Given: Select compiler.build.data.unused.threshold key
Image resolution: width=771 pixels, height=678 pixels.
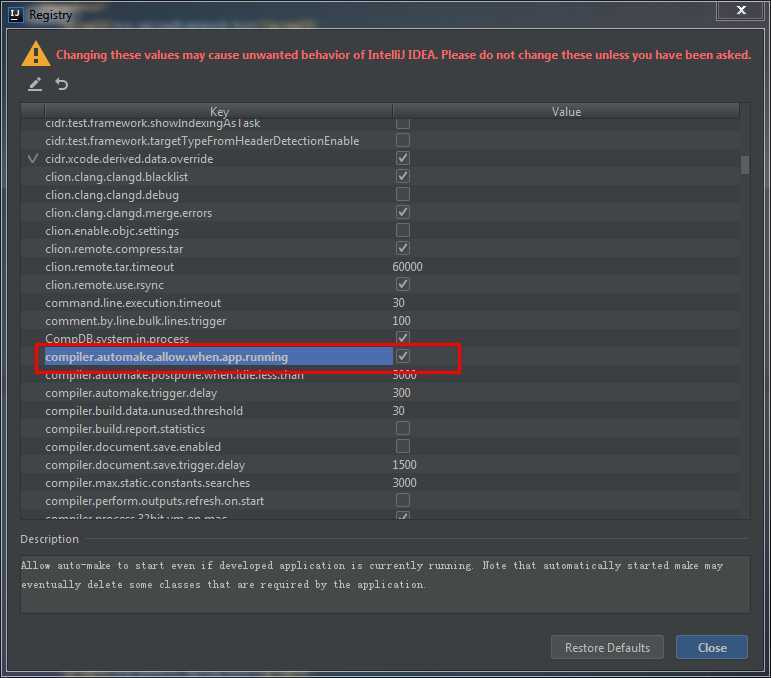Looking at the screenshot, I should tap(144, 411).
